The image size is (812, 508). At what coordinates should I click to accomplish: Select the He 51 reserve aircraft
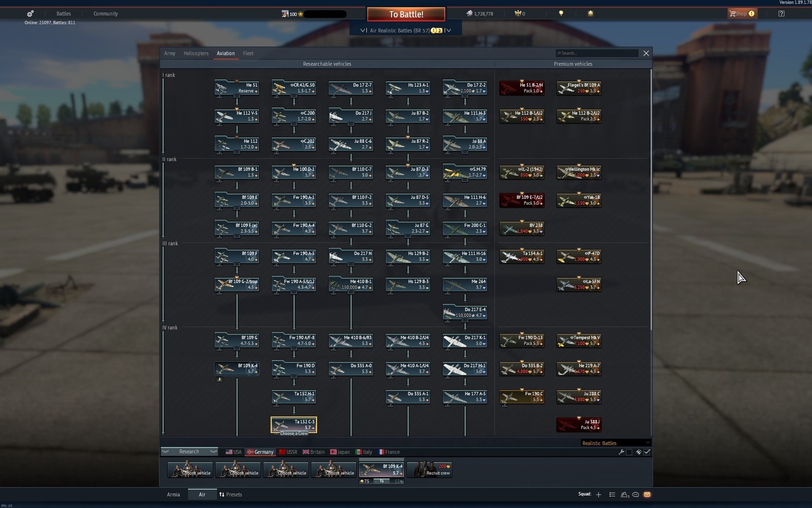(x=237, y=88)
